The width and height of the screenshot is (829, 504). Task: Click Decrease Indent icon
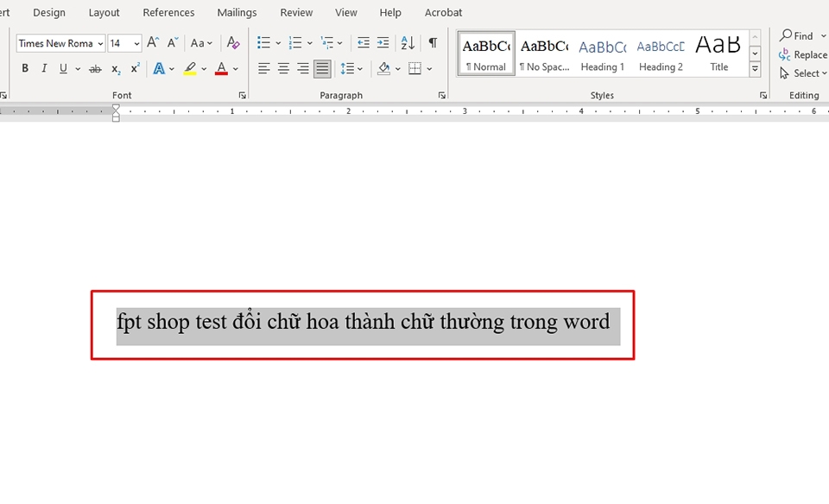tap(364, 43)
